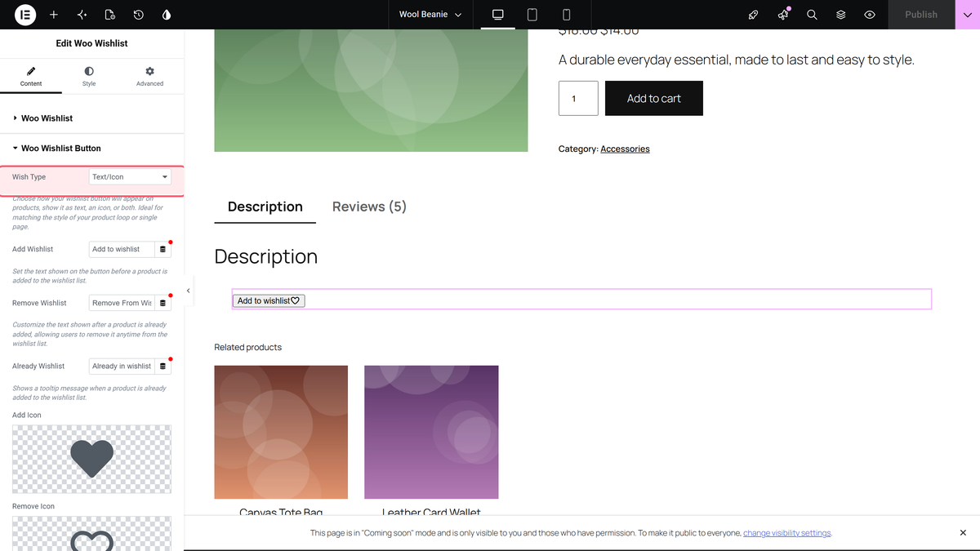The height and width of the screenshot is (551, 980).
Task: Switch to mobile responsive view
Action: tap(566, 15)
